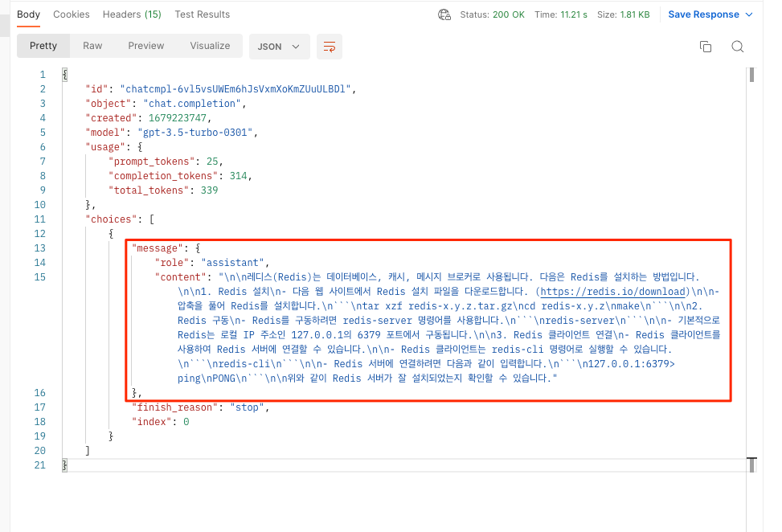Click the chatcmpl id string value
This screenshot has height=532, width=782.
(235, 89)
